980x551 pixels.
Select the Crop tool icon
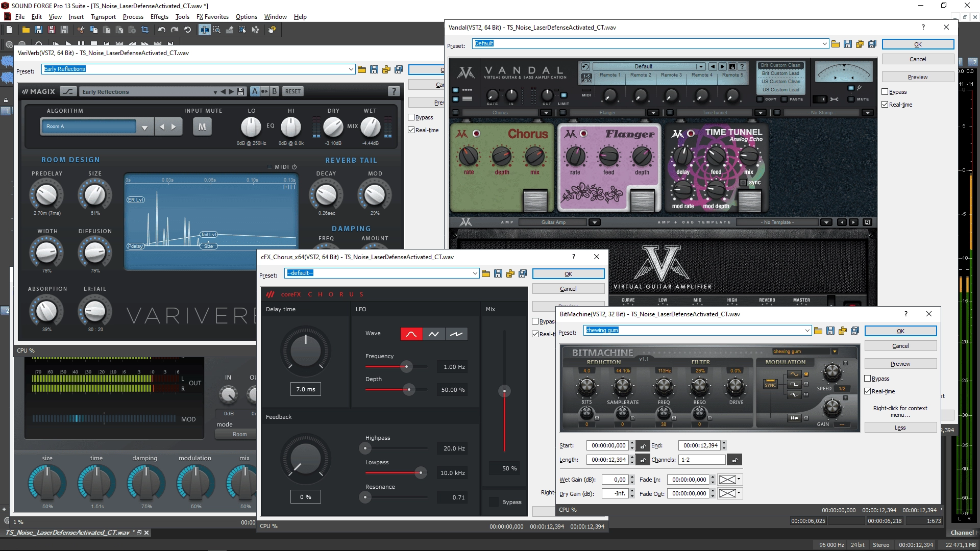point(145,30)
